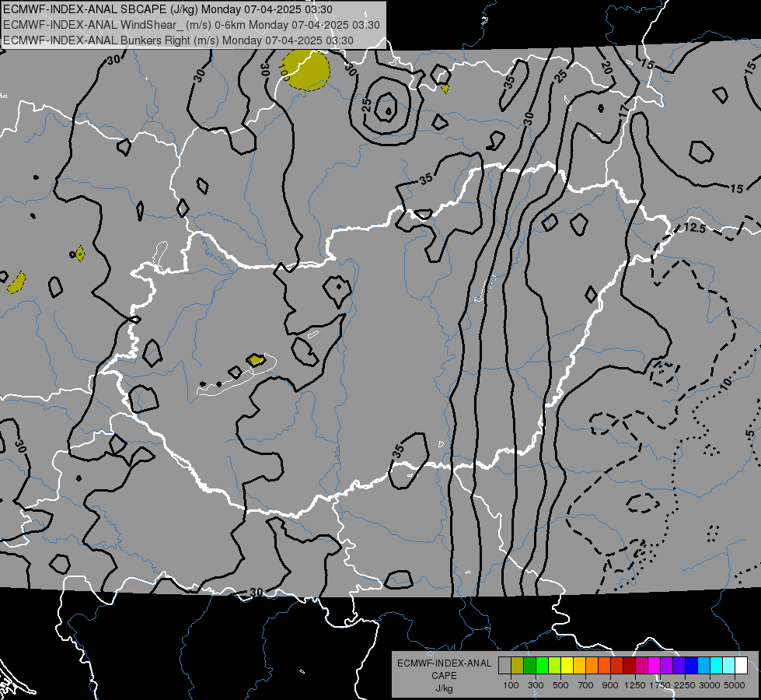Click the cyan legend swatch

pos(717,666)
